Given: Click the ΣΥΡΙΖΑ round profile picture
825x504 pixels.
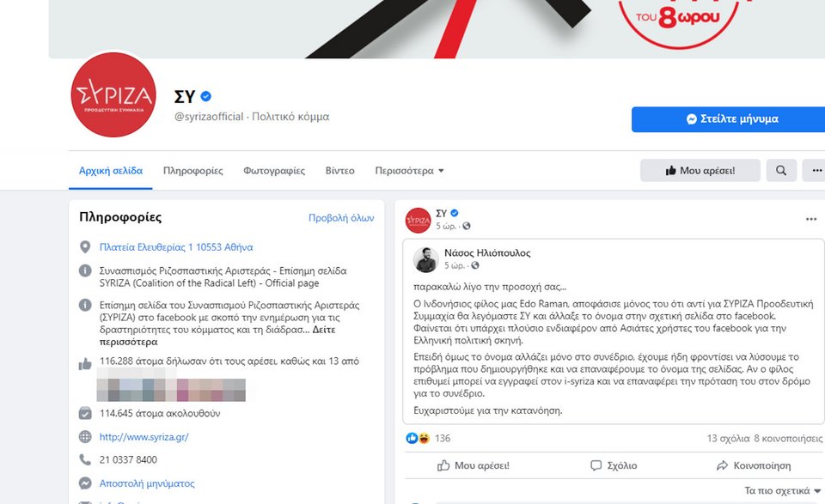Looking at the screenshot, I should 113,94.
